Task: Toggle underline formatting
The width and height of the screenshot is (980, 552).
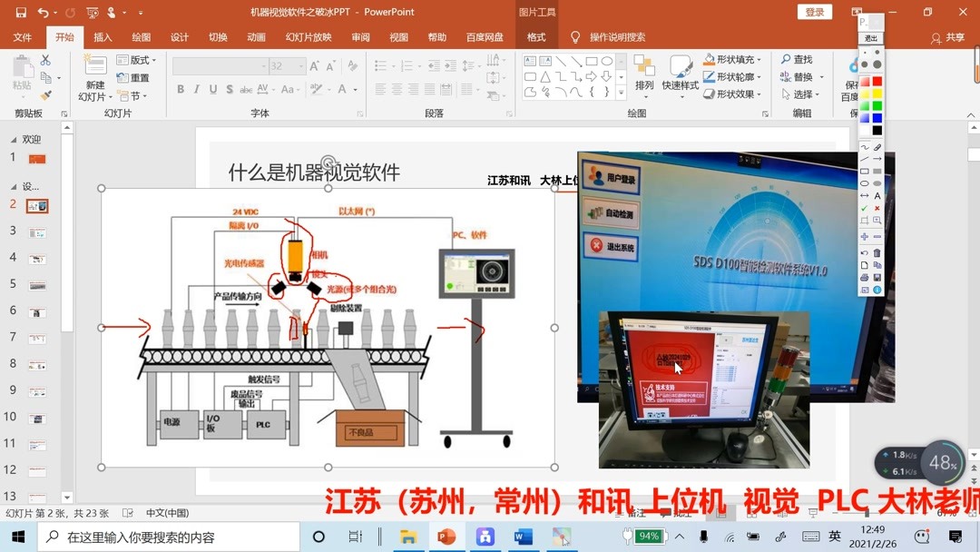Action: (x=211, y=89)
